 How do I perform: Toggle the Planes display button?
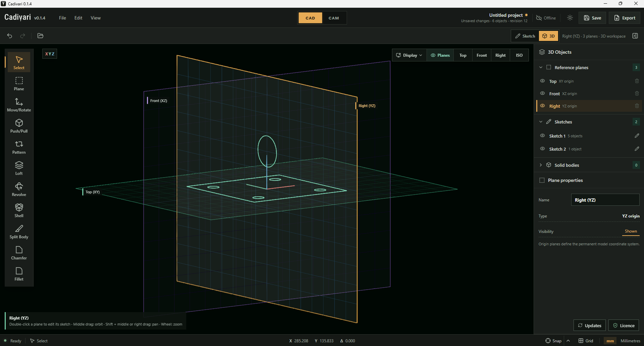tap(440, 55)
